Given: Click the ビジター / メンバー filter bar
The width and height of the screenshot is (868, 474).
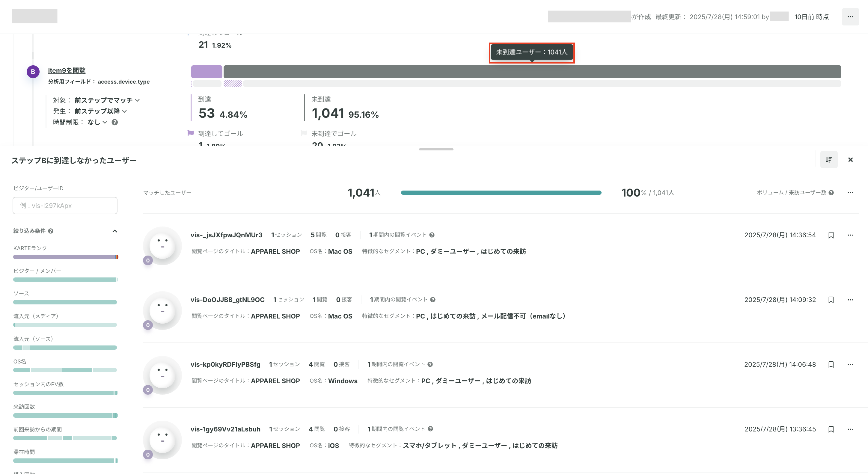Looking at the screenshot, I should click(66, 280).
